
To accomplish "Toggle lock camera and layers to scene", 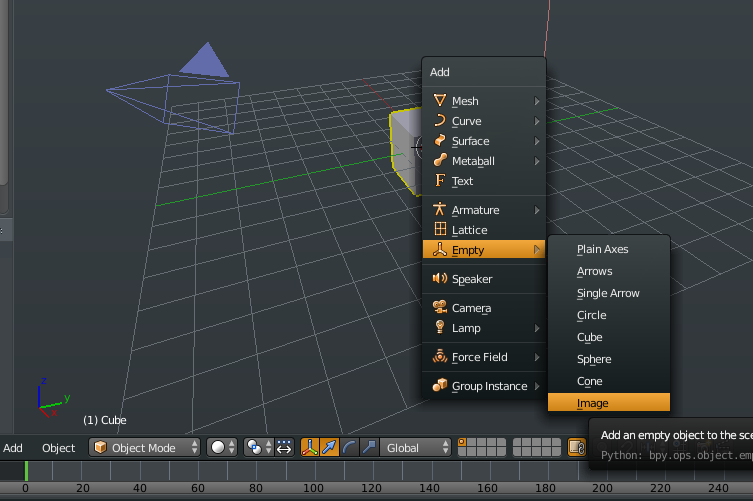I will point(576,448).
